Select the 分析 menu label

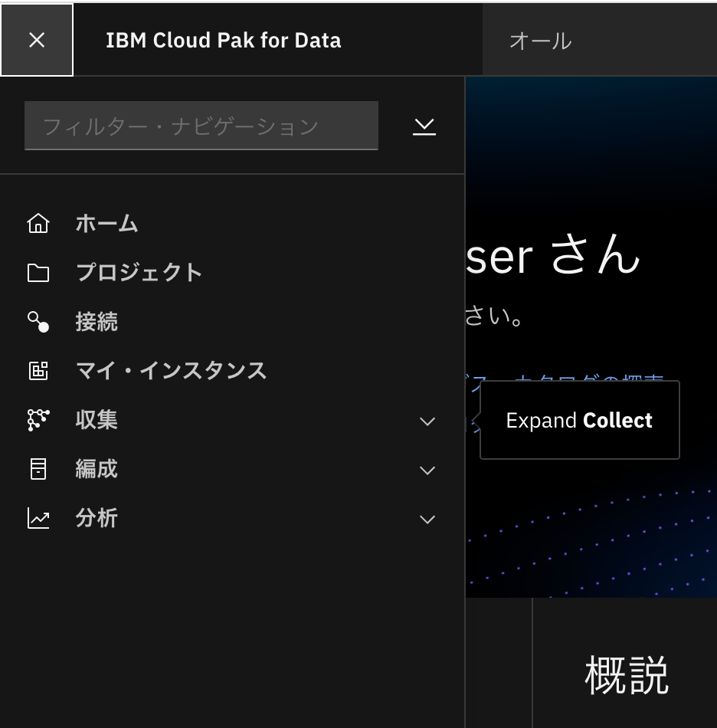coord(97,518)
